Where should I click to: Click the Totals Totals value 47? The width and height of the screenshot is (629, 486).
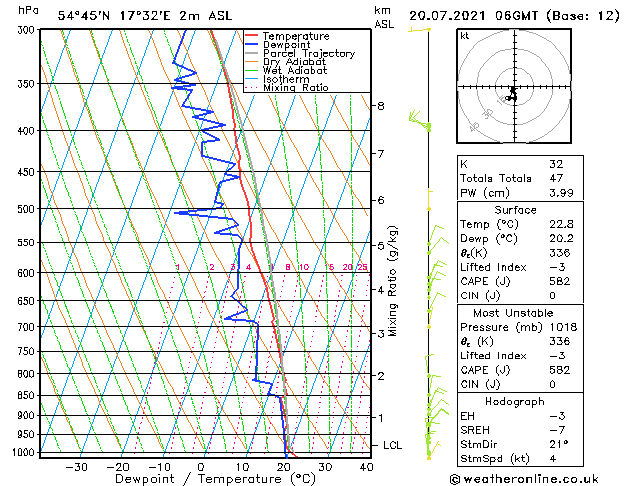point(556,178)
